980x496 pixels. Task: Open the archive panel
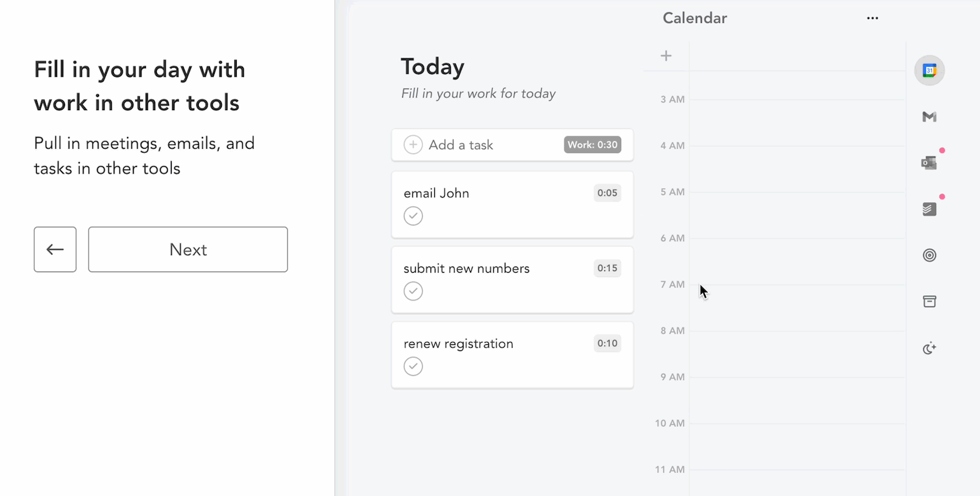(929, 301)
